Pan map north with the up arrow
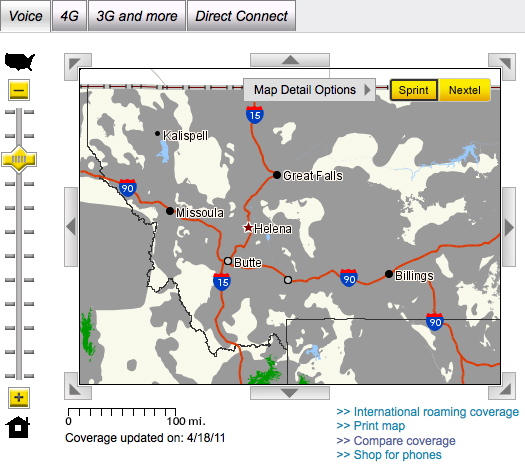Image resolution: width=525 pixels, height=469 pixels. (290, 60)
